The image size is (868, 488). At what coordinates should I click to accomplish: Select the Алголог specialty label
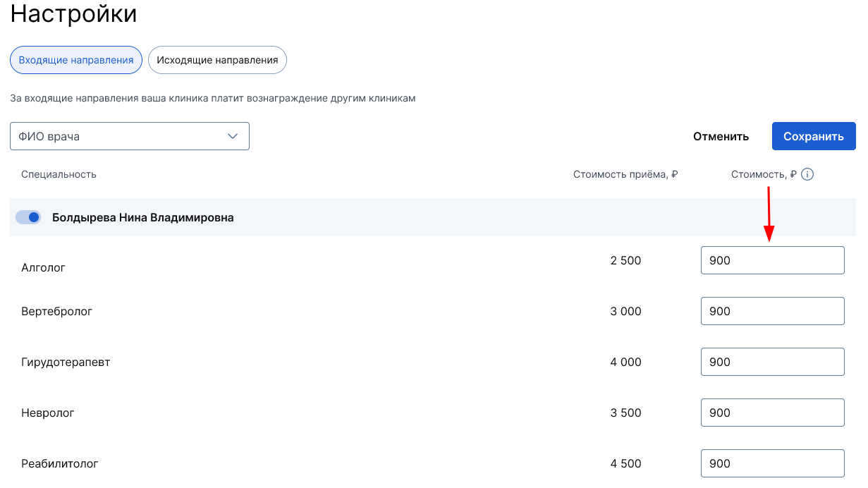tap(43, 268)
